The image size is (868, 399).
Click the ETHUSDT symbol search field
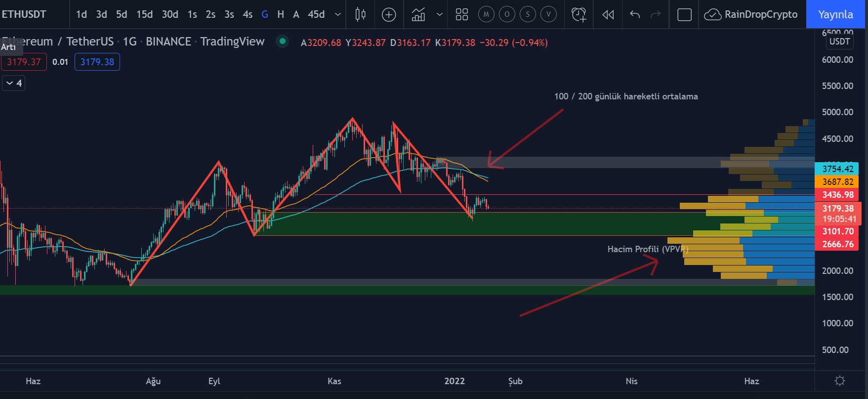pyautogui.click(x=25, y=14)
